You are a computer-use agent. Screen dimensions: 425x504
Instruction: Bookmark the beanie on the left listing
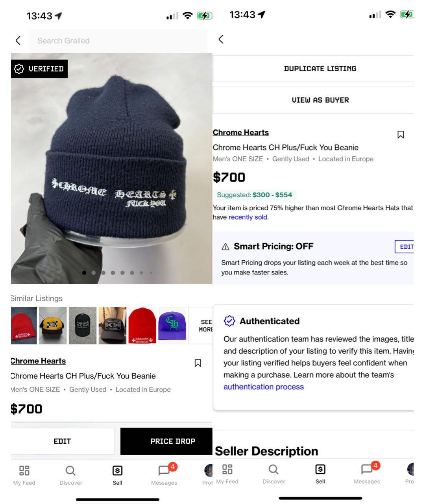[x=198, y=363]
